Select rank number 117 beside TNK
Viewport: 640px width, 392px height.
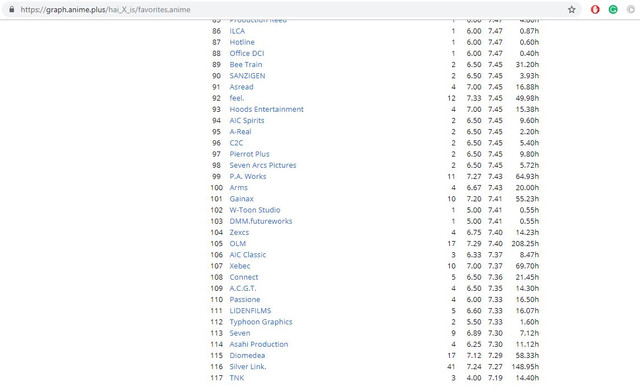coord(217,378)
